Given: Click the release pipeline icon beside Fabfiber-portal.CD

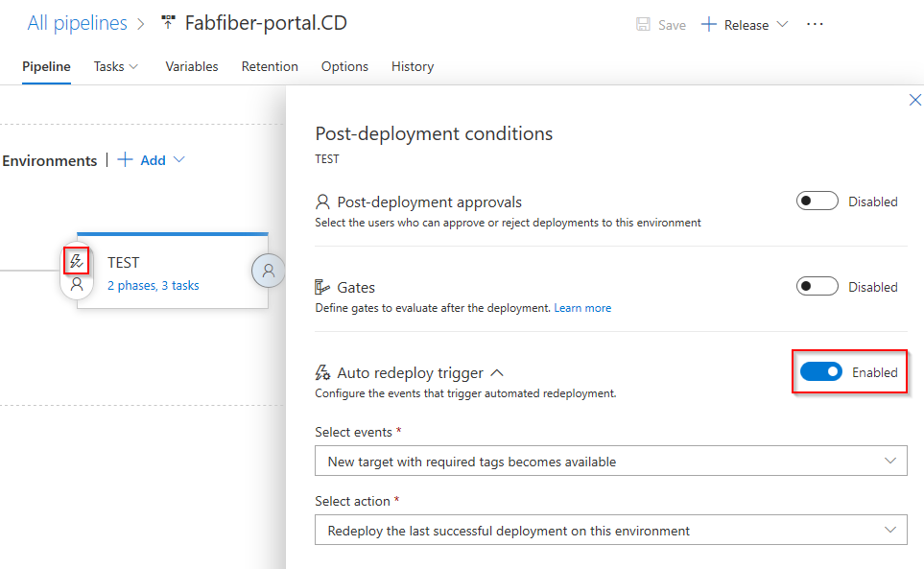Looking at the screenshot, I should [169, 22].
